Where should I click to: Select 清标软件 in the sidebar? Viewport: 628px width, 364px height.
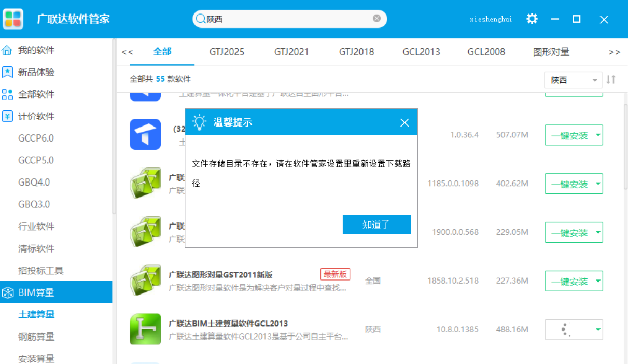(36, 248)
